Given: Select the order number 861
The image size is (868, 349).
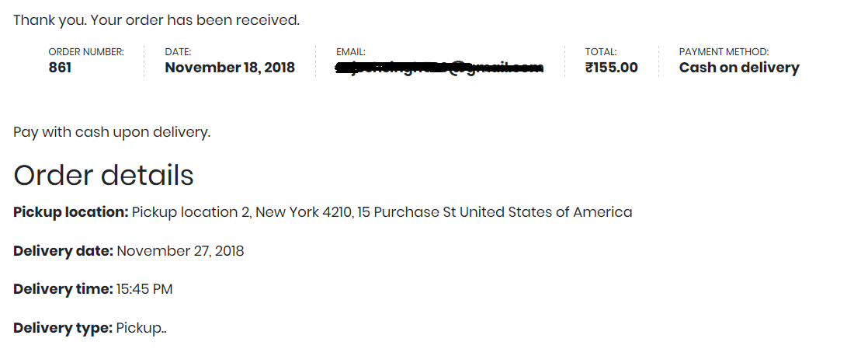Looking at the screenshot, I should (x=60, y=68).
